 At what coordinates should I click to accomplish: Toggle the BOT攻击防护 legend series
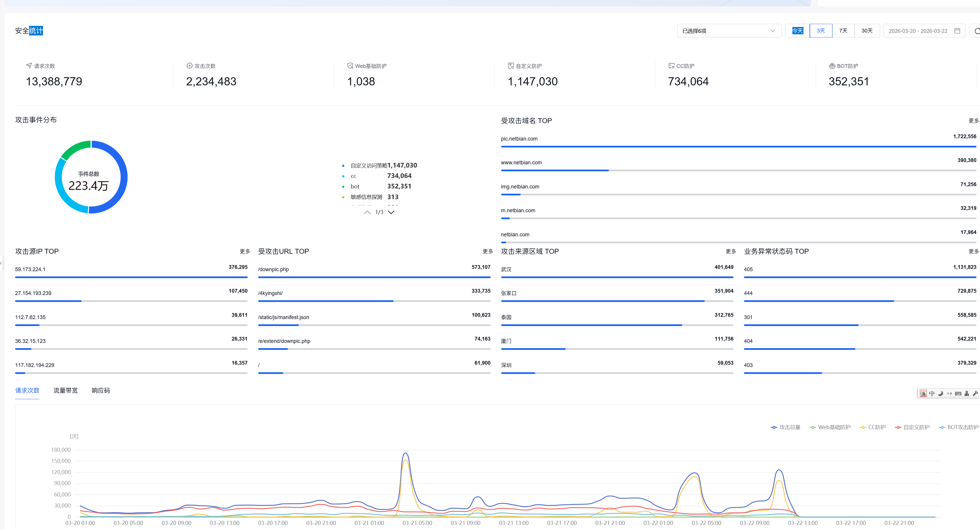958,427
